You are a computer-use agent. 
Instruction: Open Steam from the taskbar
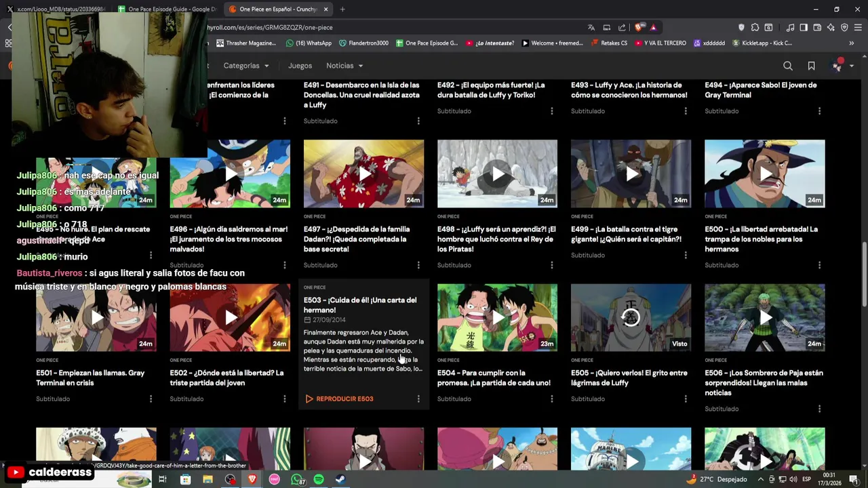(340, 479)
